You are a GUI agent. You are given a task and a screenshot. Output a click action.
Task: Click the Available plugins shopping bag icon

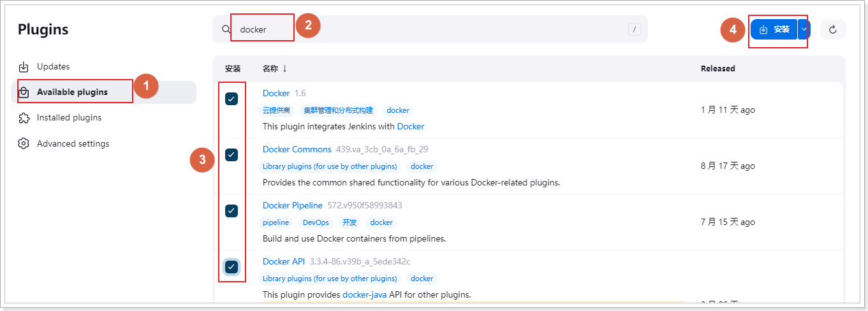[24, 92]
